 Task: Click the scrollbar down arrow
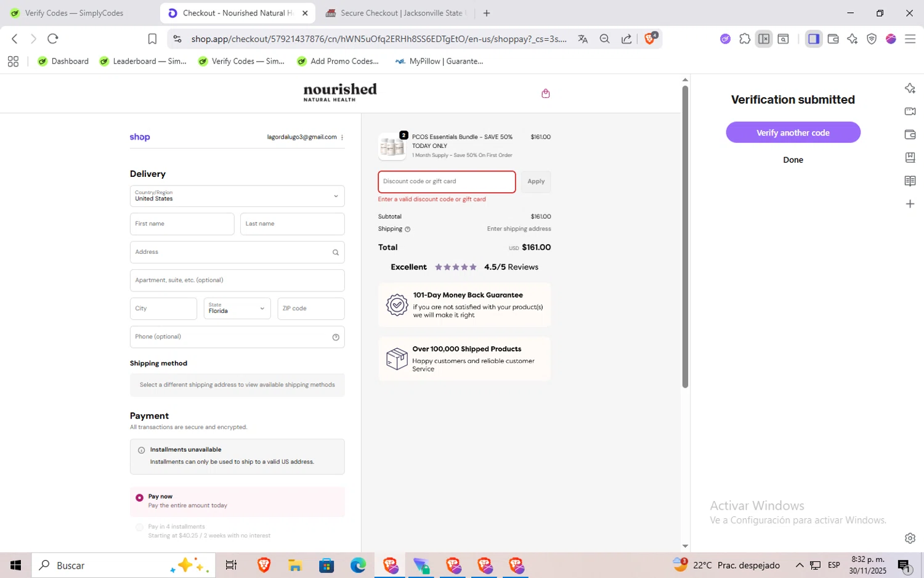685,546
